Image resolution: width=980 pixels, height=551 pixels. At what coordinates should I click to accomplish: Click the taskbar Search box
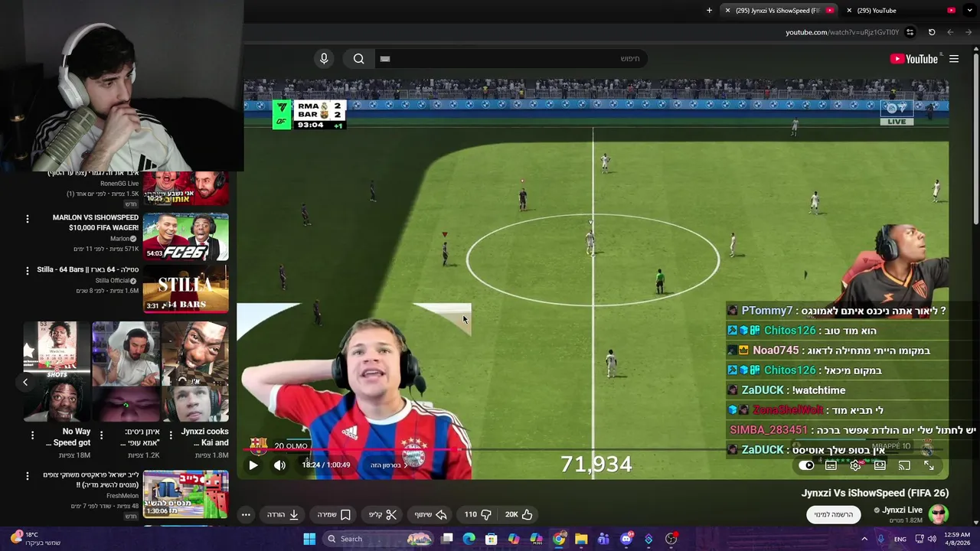click(378, 539)
